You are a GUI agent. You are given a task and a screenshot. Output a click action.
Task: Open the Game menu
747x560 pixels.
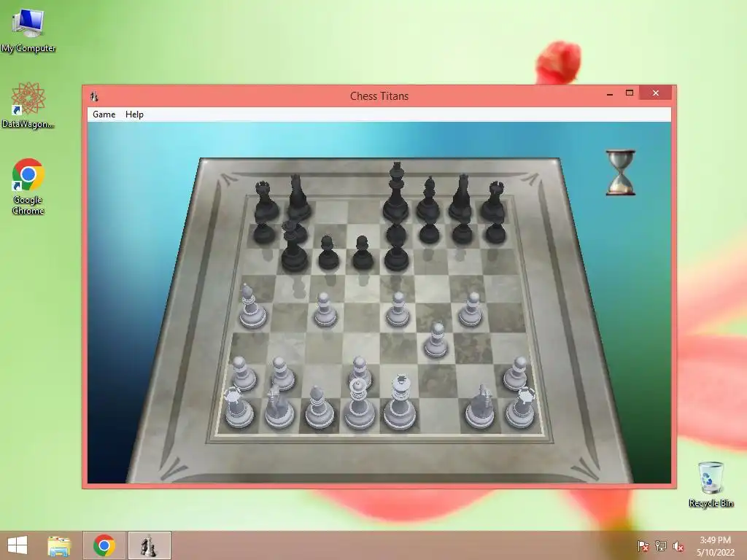pos(104,114)
